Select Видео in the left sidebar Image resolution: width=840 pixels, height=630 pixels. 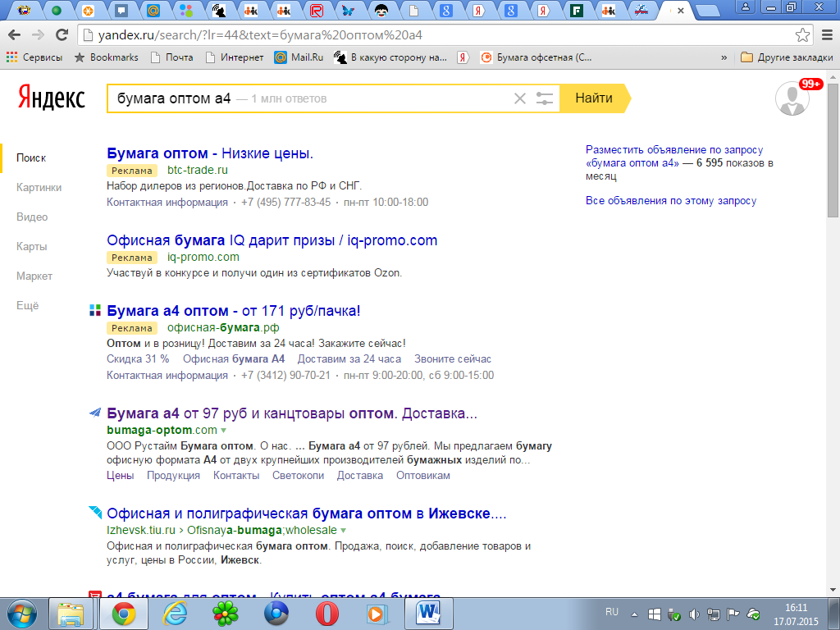tap(32, 217)
